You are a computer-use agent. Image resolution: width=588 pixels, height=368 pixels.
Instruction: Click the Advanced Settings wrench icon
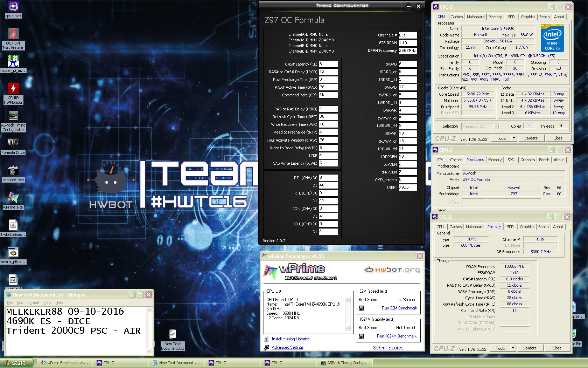tap(266, 347)
